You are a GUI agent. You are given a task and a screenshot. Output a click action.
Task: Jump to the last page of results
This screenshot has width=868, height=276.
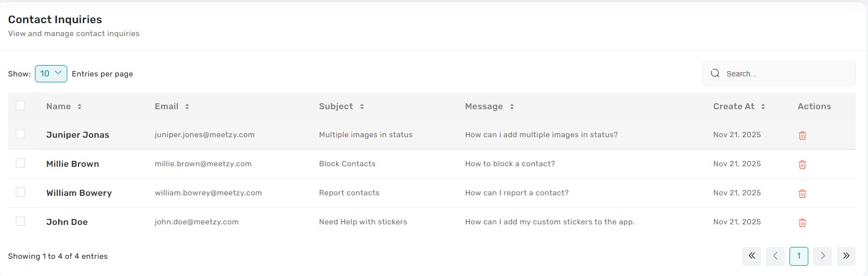pyautogui.click(x=846, y=256)
